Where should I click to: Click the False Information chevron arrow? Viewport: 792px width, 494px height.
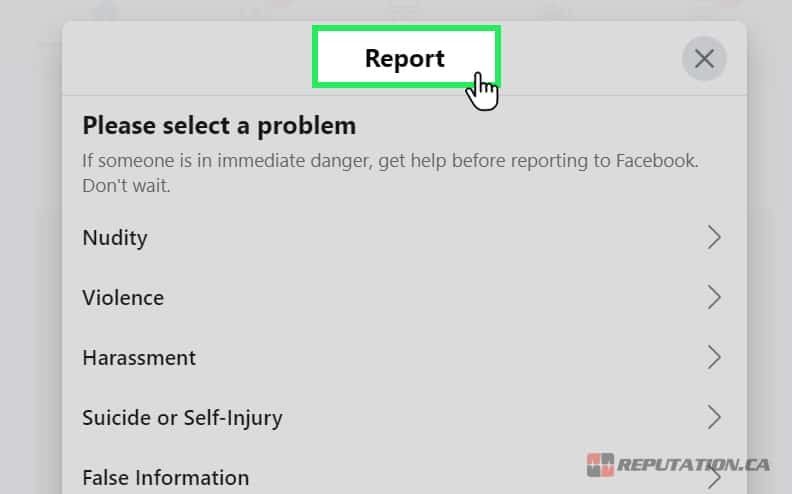pyautogui.click(x=714, y=479)
